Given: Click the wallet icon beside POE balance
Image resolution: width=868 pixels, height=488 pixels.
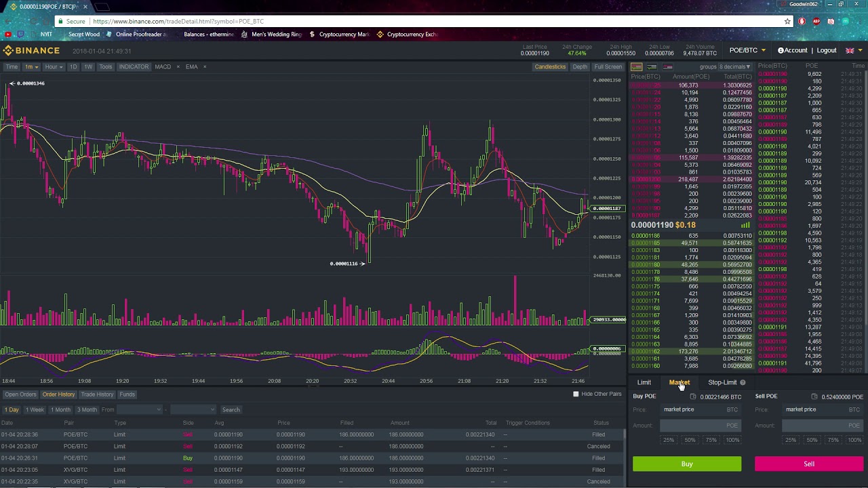Looking at the screenshot, I should [x=814, y=396].
